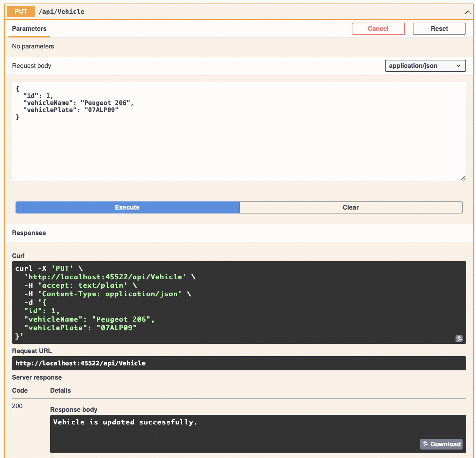476x458 pixels.
Task: Click the clipboard icon in Curl block
Action: point(459,339)
